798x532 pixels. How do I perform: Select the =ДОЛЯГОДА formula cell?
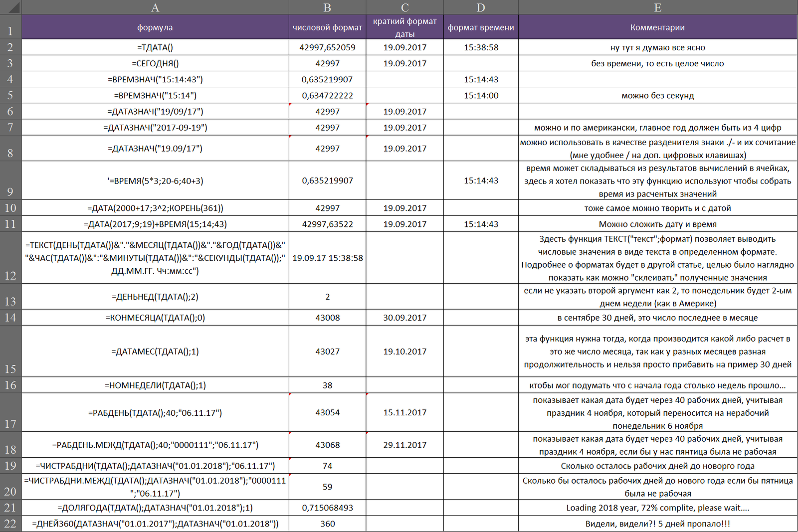[x=155, y=508]
